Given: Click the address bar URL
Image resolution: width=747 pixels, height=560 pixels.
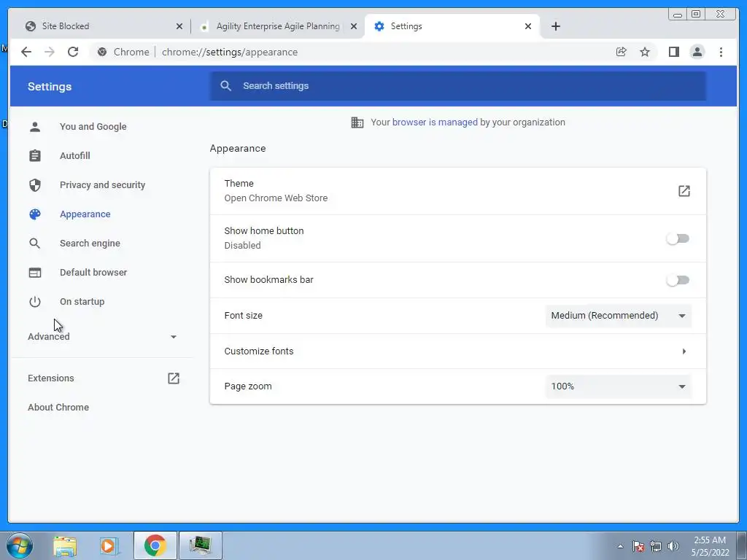Looking at the screenshot, I should pos(230,52).
